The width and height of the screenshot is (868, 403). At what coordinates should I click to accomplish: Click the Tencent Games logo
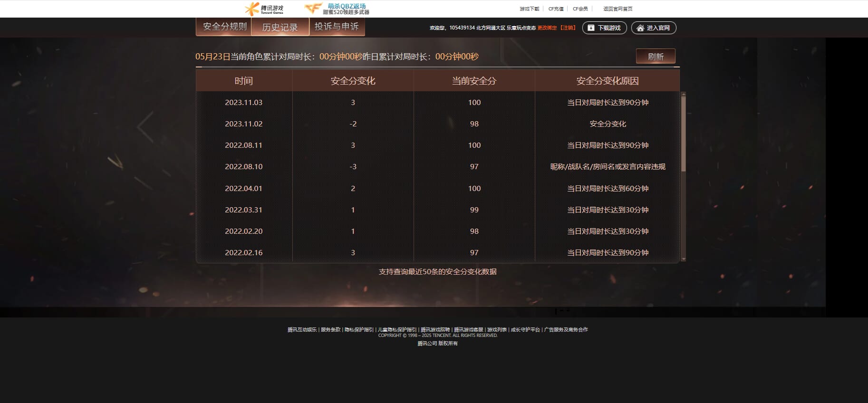[x=264, y=9]
